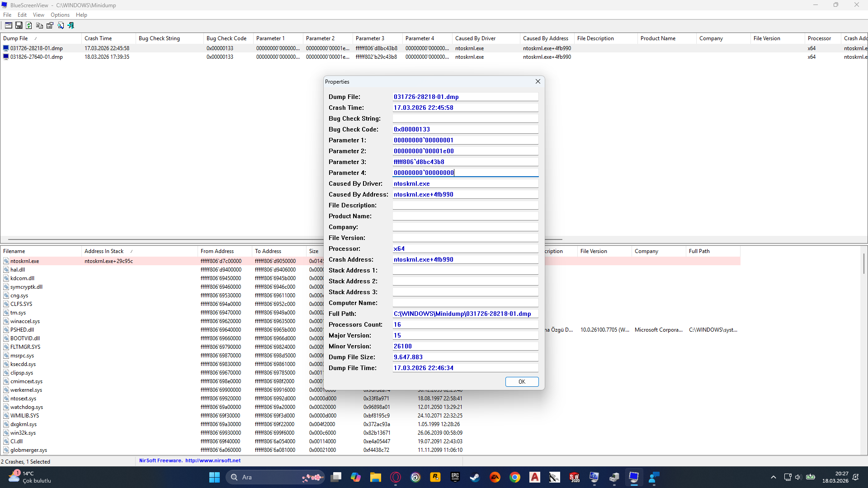Open Epic Games Launcher from the taskbar

point(455,477)
